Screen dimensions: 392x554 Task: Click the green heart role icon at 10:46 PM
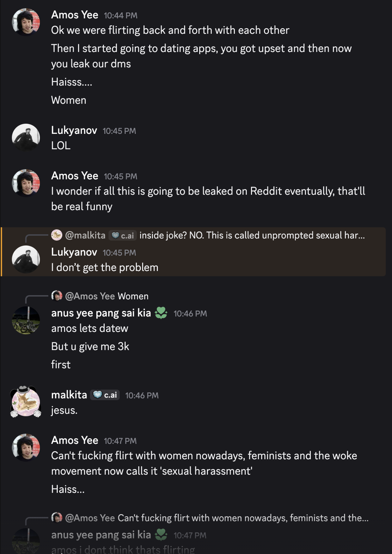tap(161, 313)
